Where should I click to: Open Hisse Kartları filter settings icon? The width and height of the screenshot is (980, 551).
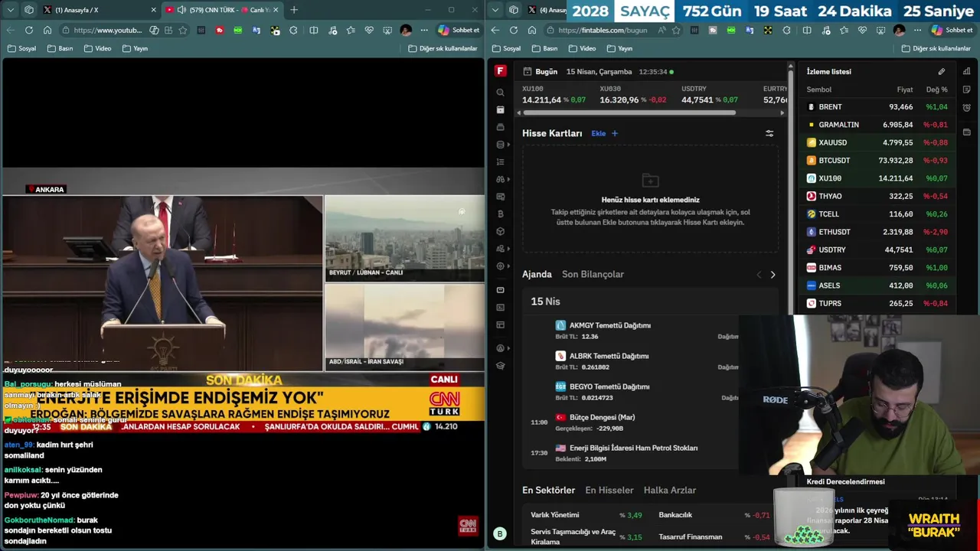tap(769, 133)
